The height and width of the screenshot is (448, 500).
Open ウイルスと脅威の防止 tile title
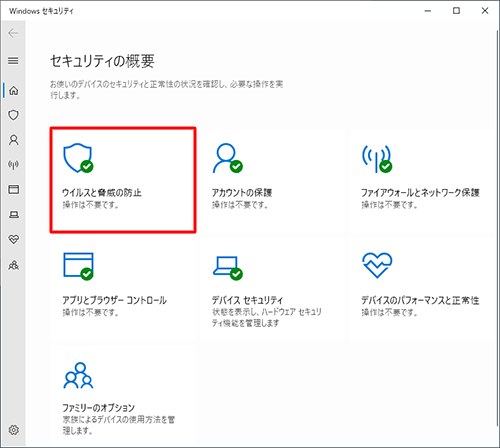click(102, 192)
